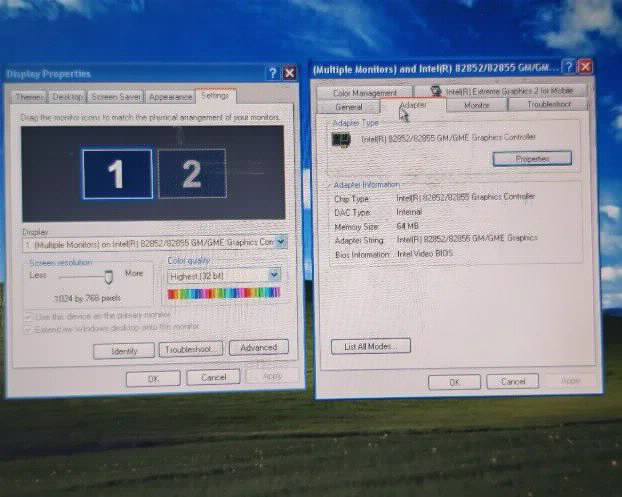Open adapter Properties button
Viewport: 622px width, 497px height.
532,159
